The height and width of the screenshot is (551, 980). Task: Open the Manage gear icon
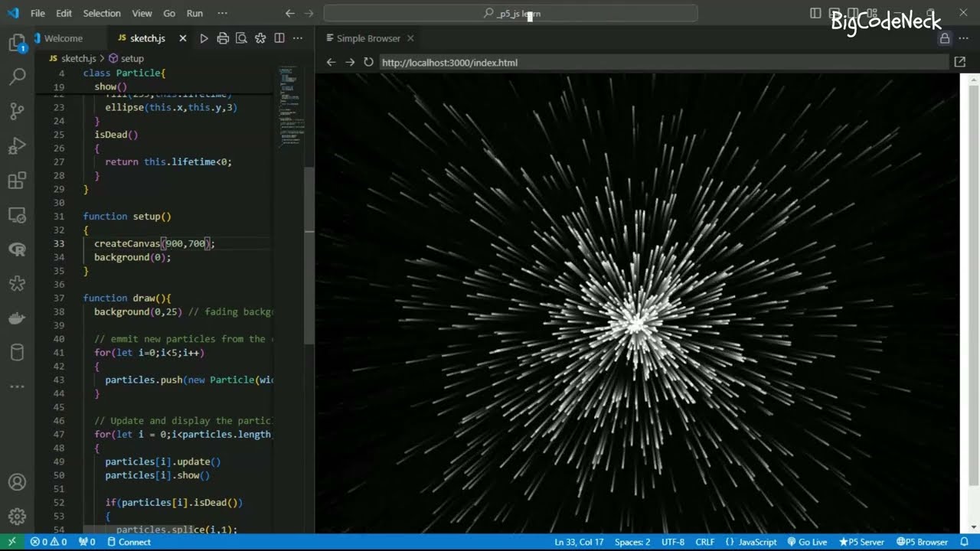pos(17,517)
